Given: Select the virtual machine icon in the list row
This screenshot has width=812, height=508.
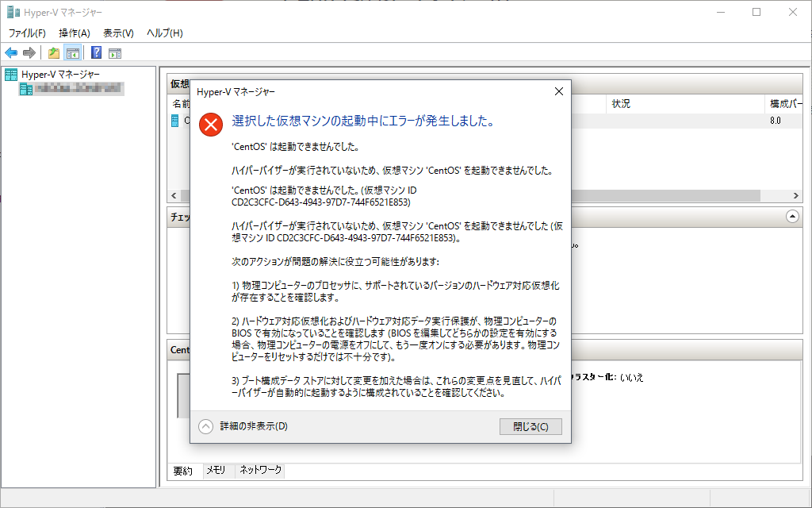Looking at the screenshot, I should (175, 121).
